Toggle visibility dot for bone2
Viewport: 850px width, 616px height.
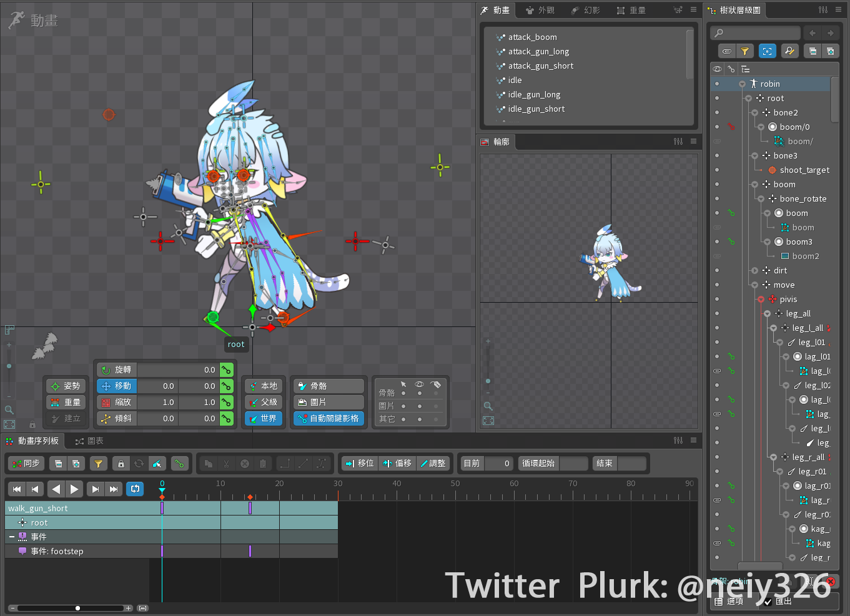click(717, 113)
